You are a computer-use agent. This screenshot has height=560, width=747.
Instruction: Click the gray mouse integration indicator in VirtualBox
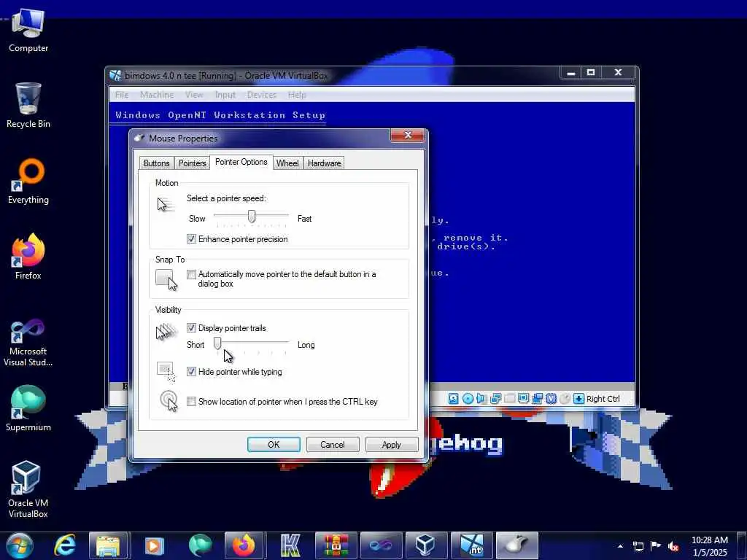tap(565, 399)
